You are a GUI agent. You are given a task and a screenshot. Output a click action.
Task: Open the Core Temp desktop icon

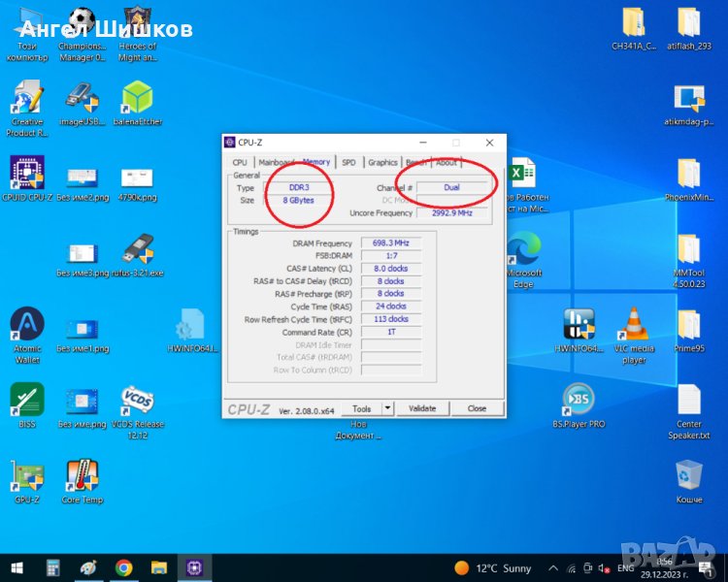[82, 475]
